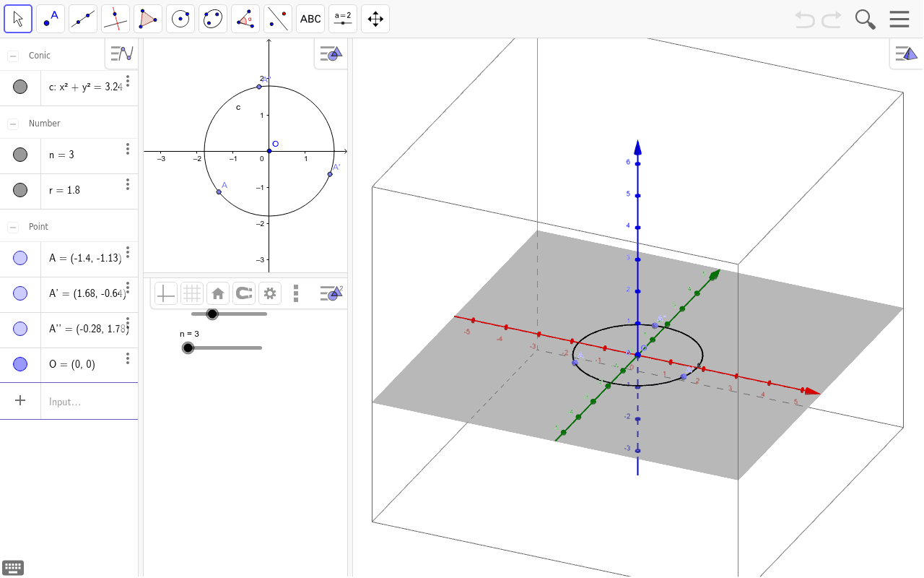This screenshot has width=924, height=578.
Task: Reset to standard home view
Action: point(218,293)
